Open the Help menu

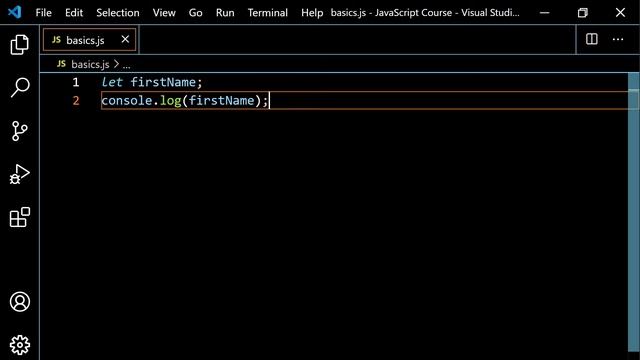pos(312,13)
